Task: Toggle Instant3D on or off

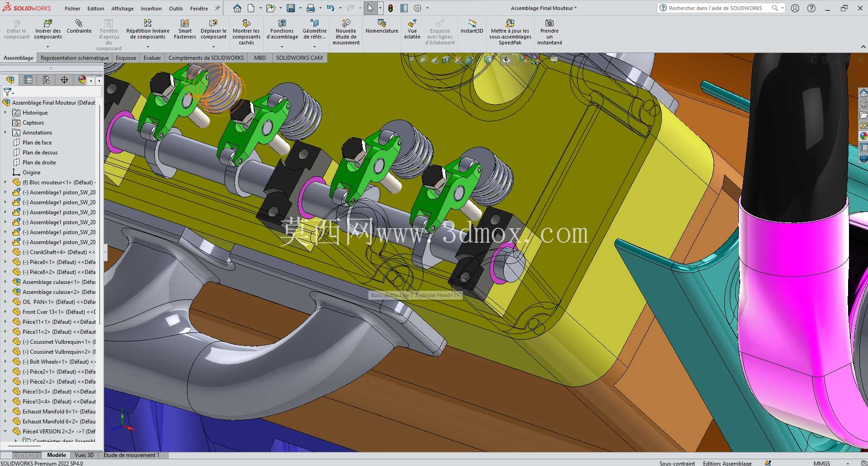Action: (472, 27)
